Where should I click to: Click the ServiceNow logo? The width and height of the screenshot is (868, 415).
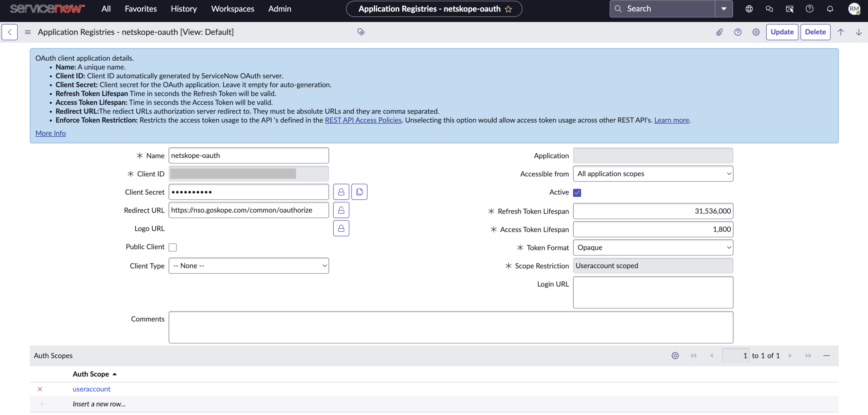click(47, 8)
